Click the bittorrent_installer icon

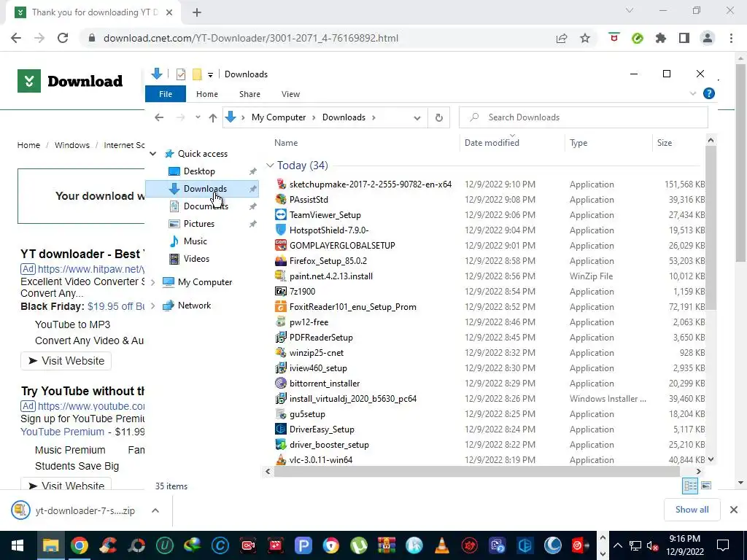coord(281,384)
